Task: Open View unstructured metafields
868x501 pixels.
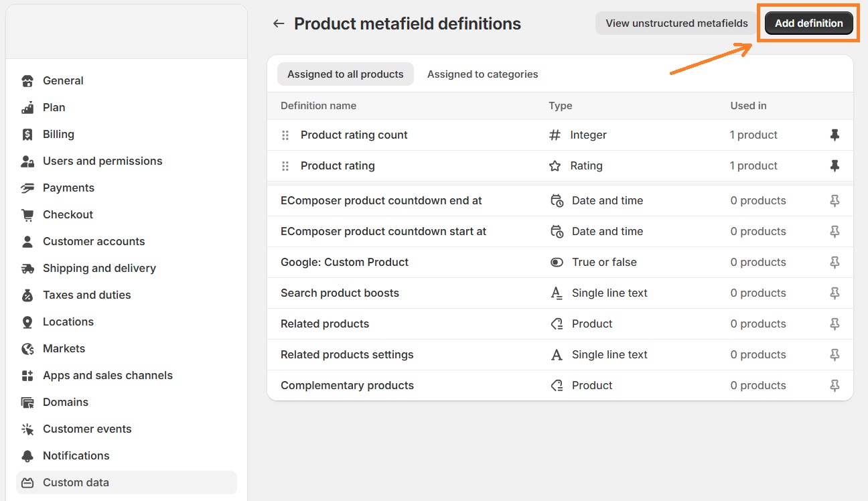Action: tap(674, 23)
